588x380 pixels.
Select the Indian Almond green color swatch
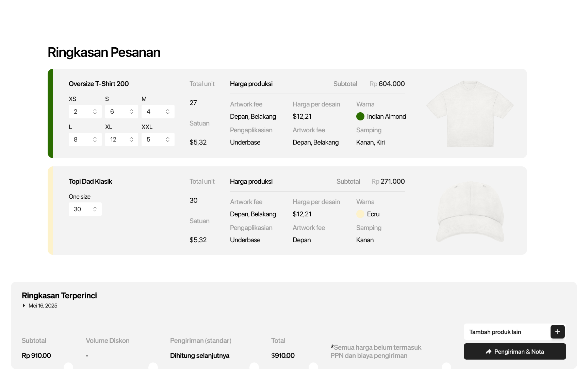point(360,116)
